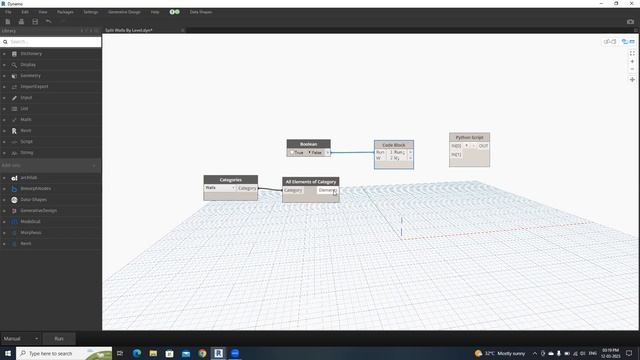Click the library Search field
Screen dimensions: 640x360
51,42
